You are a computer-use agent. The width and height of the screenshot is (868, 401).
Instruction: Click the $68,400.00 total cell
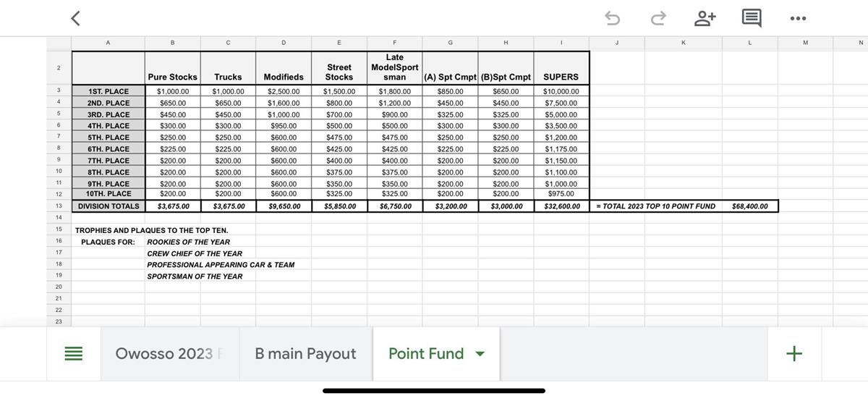[x=750, y=206]
